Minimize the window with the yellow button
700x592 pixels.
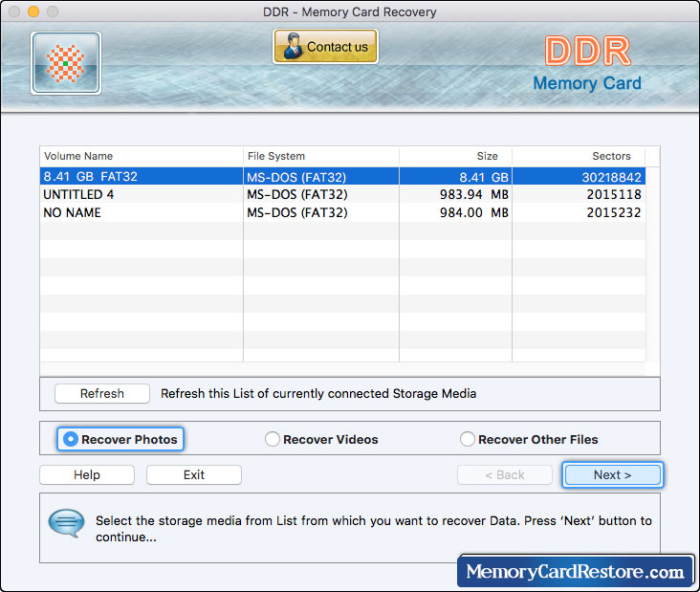click(x=33, y=11)
